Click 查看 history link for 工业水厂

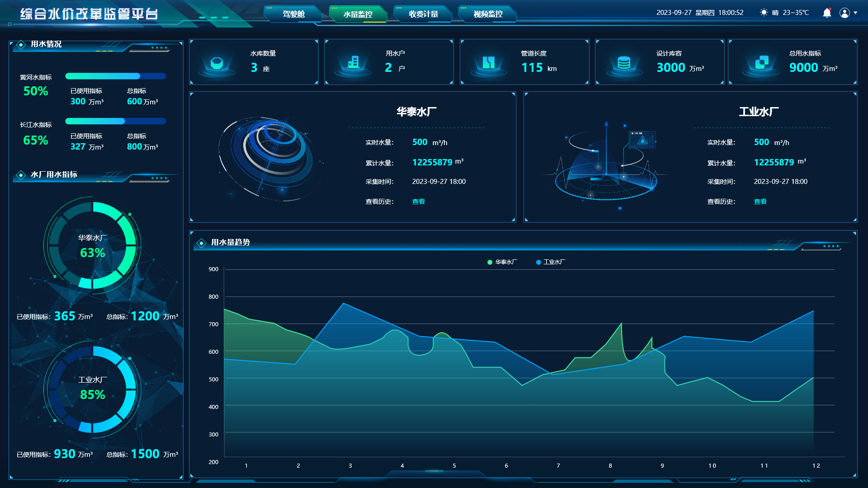(760, 202)
